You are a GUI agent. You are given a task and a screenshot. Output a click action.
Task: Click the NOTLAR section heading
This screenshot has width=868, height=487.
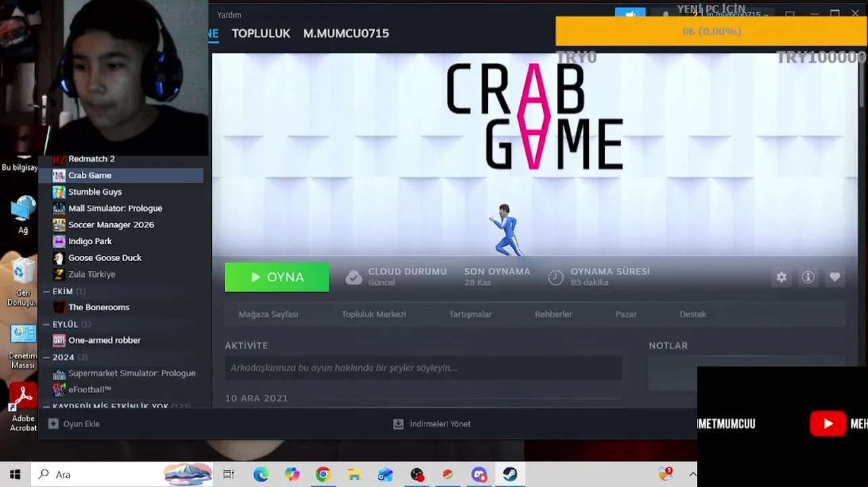click(668, 346)
